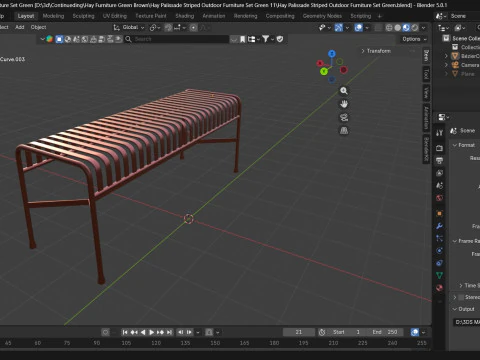Open the Object menu in viewport header
The width and height of the screenshot is (480, 360).
38,27
